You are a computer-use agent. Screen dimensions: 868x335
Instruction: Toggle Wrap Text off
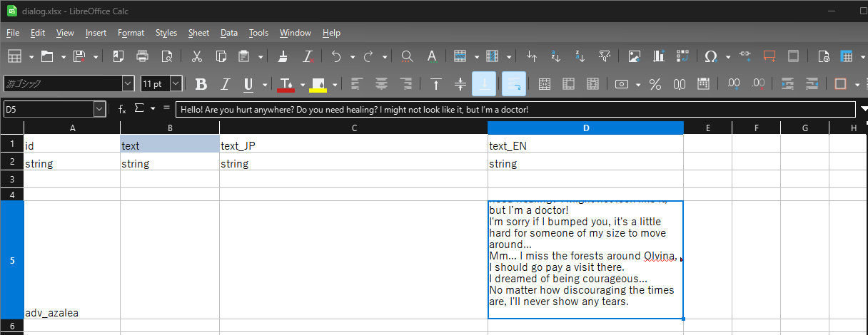[x=514, y=84]
